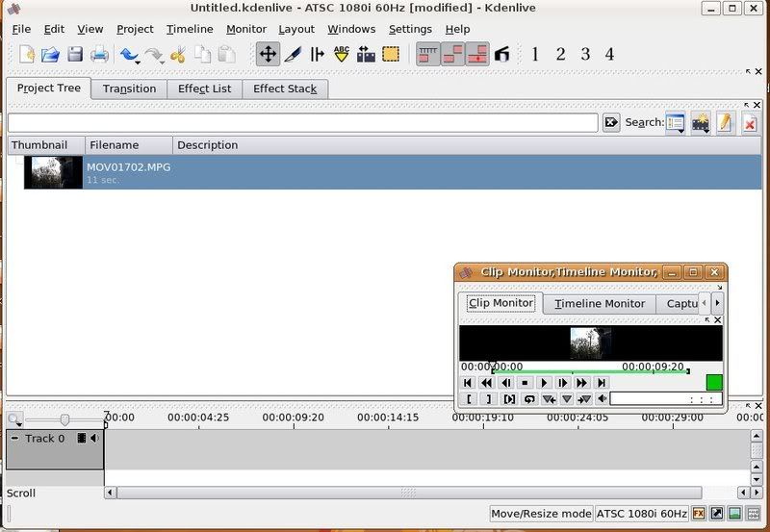Toggle loop playback in monitor
This screenshot has width=770, height=532.
tap(528, 399)
